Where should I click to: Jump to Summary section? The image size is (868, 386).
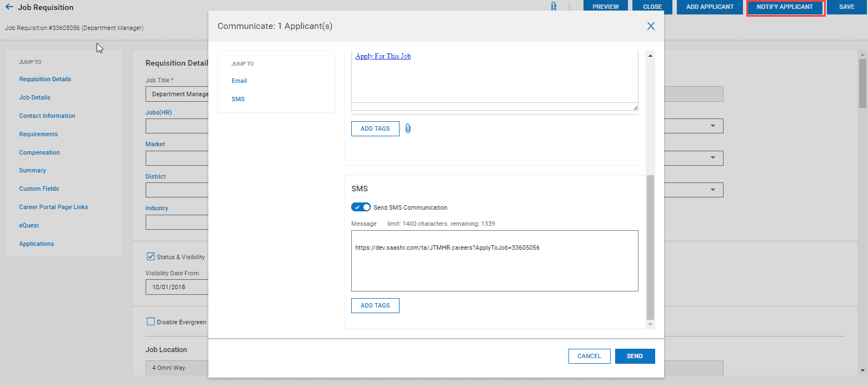tap(32, 170)
